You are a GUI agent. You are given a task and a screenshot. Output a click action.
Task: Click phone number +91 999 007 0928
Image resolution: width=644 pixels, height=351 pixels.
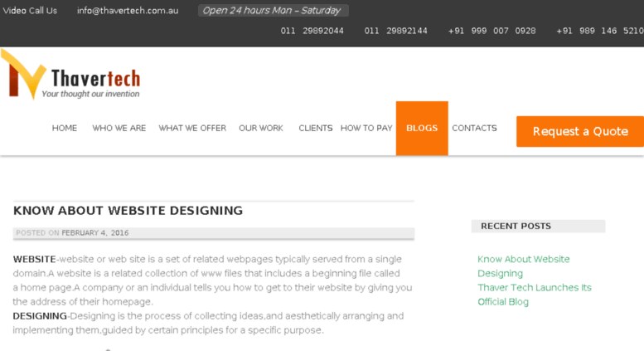491,31
